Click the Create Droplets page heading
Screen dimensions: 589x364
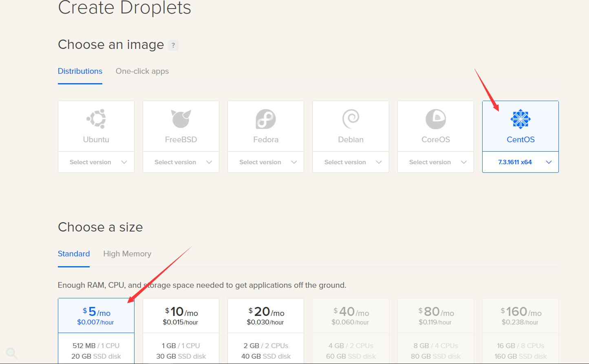(x=125, y=7)
